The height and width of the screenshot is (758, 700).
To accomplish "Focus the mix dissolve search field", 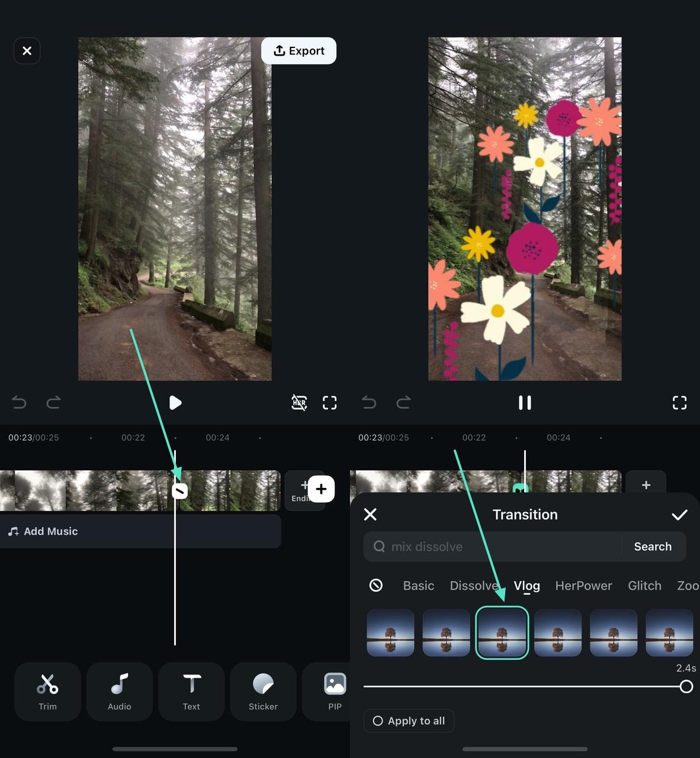I will 493,547.
